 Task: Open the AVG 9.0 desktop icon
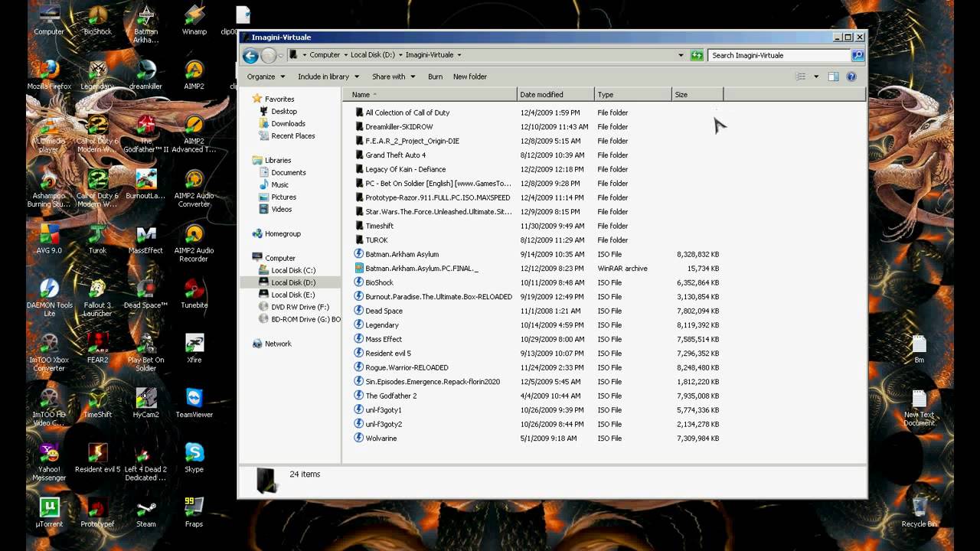(x=49, y=240)
